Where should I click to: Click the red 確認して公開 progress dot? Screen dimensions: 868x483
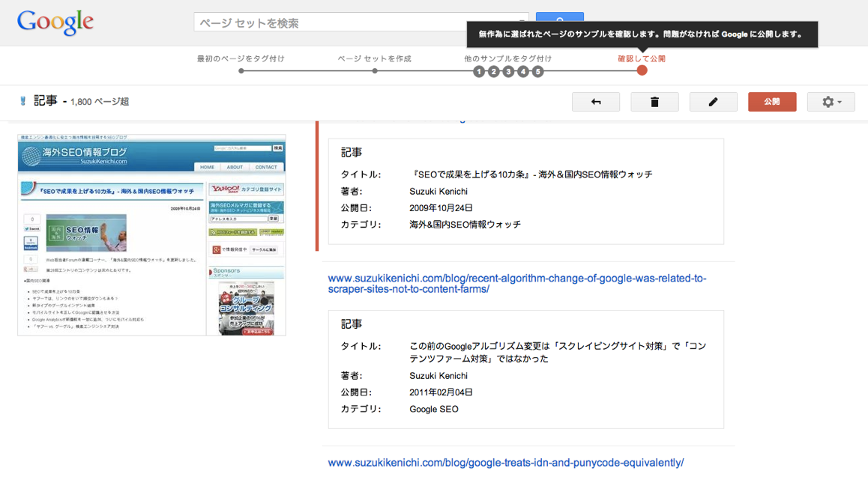point(642,70)
